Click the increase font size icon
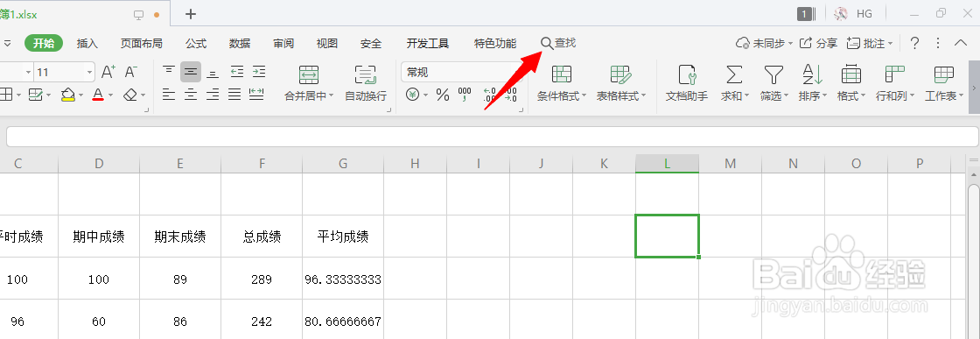Viewport: 980px width, 339px height. [x=108, y=72]
